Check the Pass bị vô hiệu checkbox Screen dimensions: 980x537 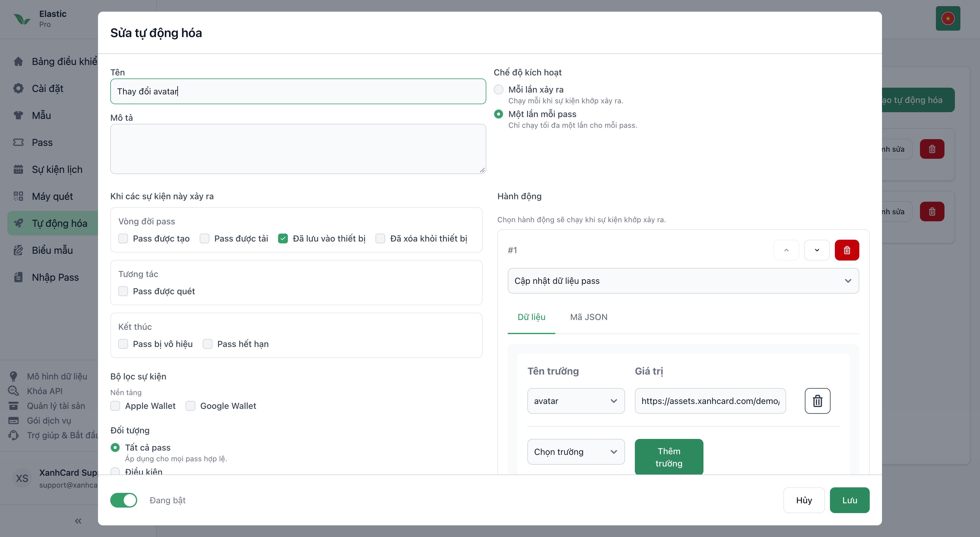click(x=123, y=344)
